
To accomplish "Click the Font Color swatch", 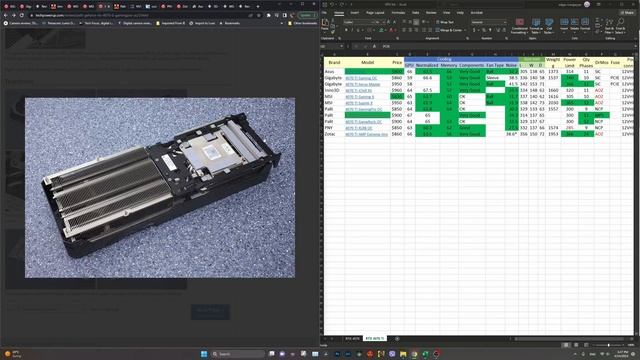I will click(391, 30).
